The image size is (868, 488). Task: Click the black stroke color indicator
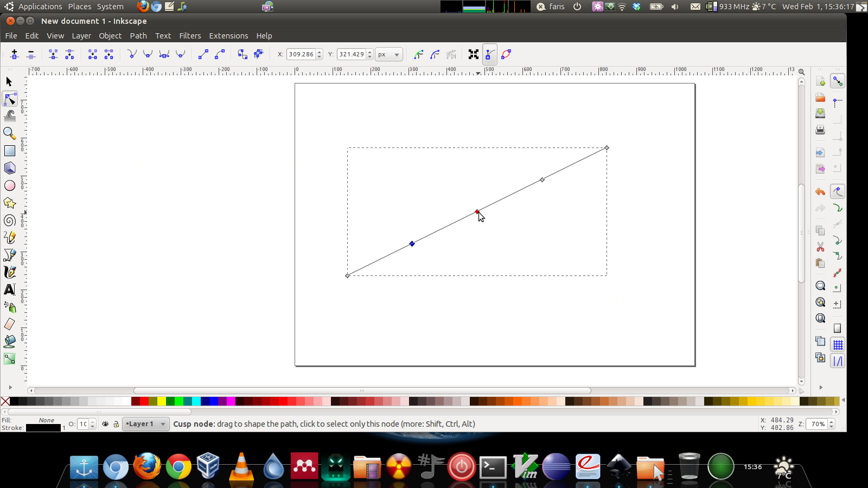coord(43,428)
